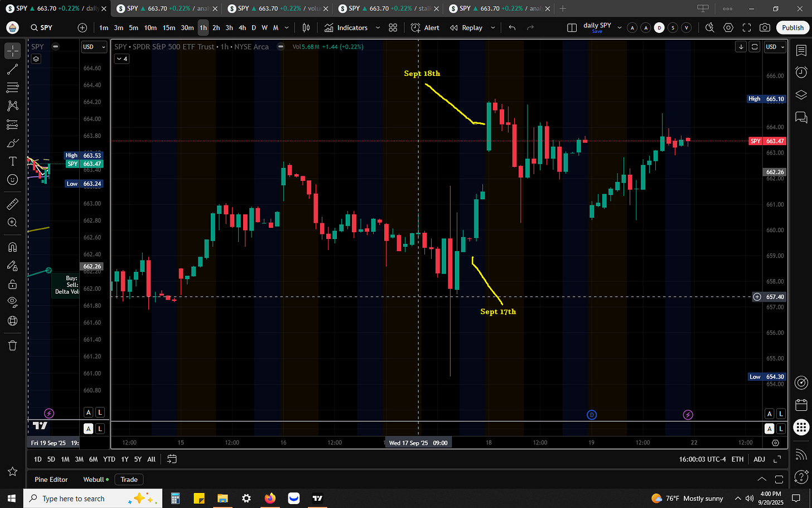The width and height of the screenshot is (812, 508).
Task: Select the trend line drawing tool
Action: coord(12,69)
